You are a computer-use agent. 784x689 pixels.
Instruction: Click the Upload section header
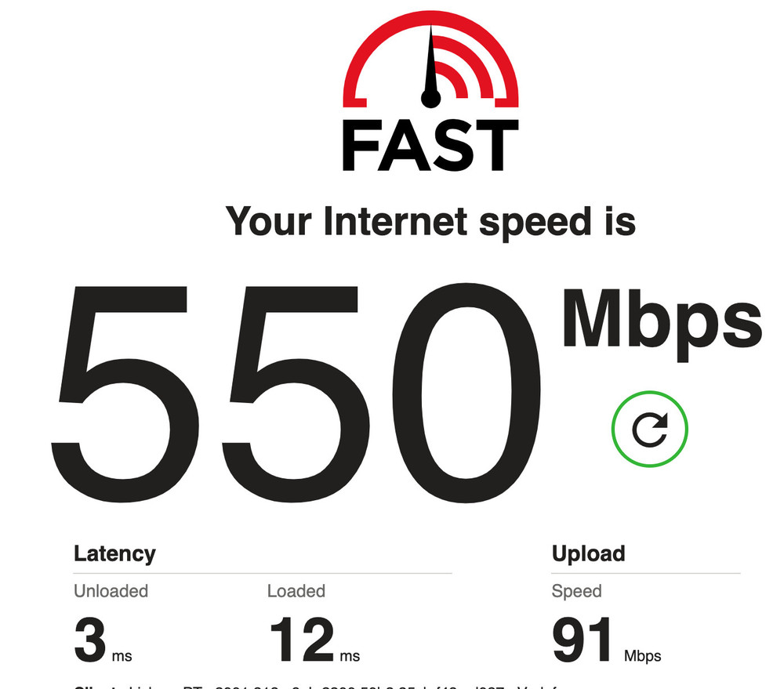tap(589, 554)
